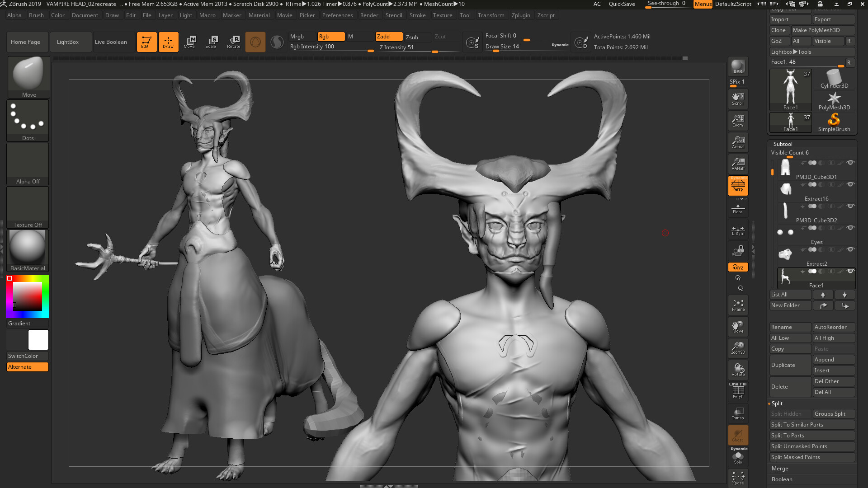Open the BPR render icon

click(737, 66)
